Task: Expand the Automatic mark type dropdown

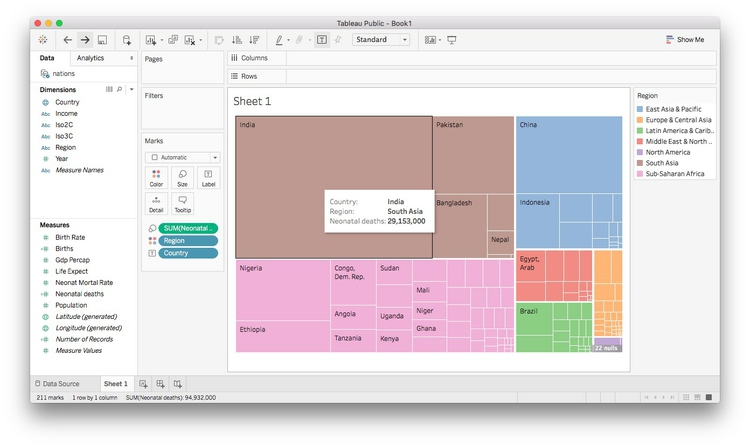Action: point(182,157)
